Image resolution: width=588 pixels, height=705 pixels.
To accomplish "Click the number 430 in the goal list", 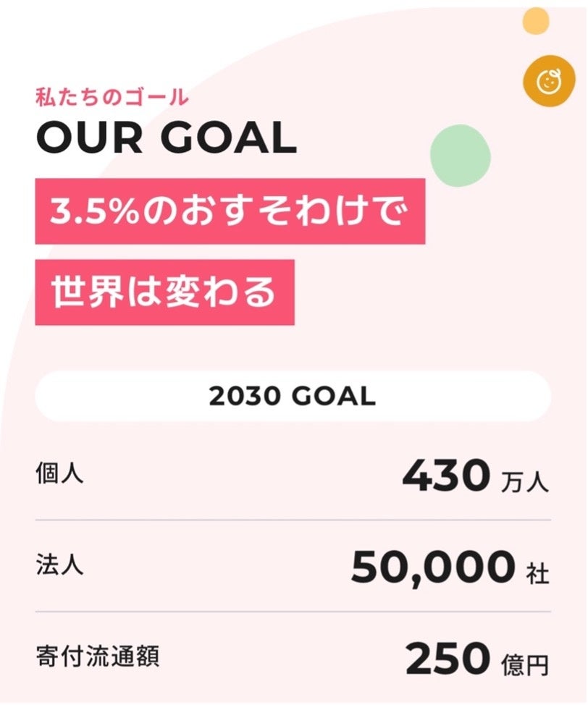I will point(446,476).
